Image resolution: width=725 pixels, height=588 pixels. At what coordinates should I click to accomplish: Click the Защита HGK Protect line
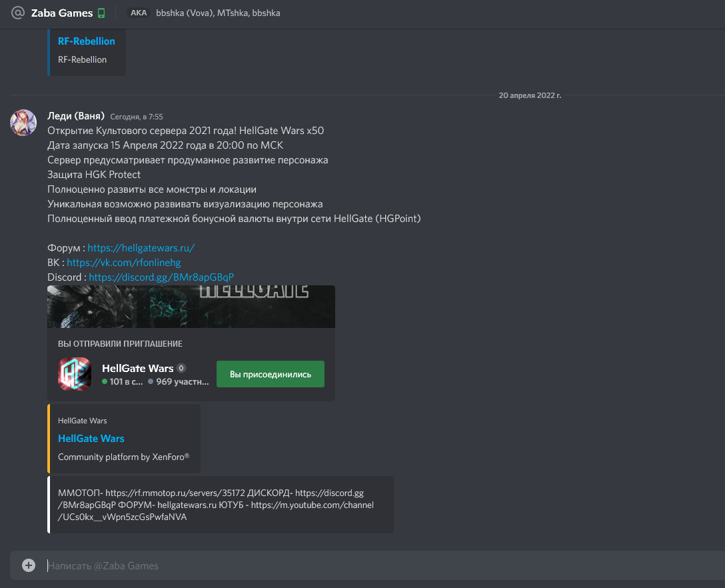click(x=94, y=175)
